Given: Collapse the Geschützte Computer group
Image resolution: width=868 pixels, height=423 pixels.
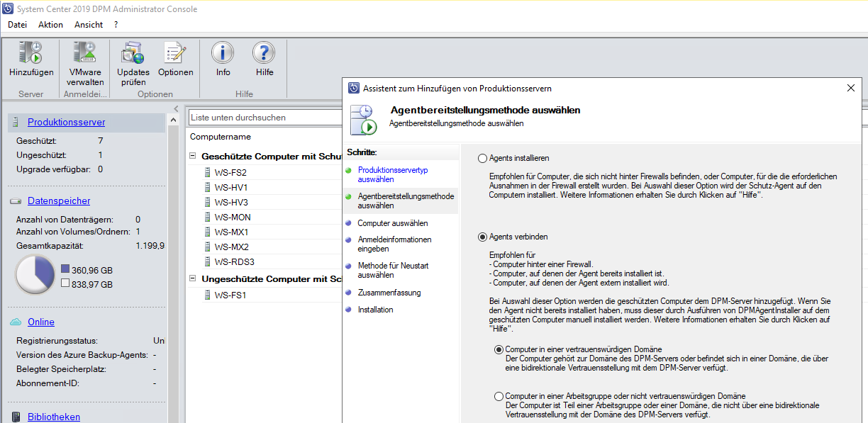Looking at the screenshot, I should (x=194, y=156).
